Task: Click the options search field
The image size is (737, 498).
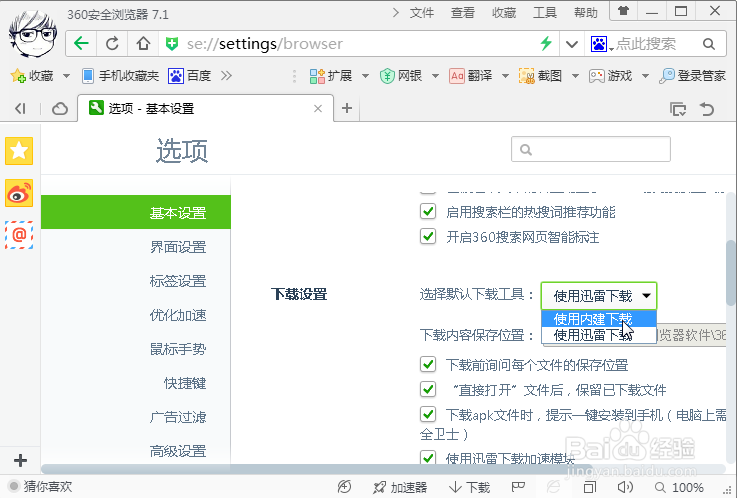Action: point(591,149)
